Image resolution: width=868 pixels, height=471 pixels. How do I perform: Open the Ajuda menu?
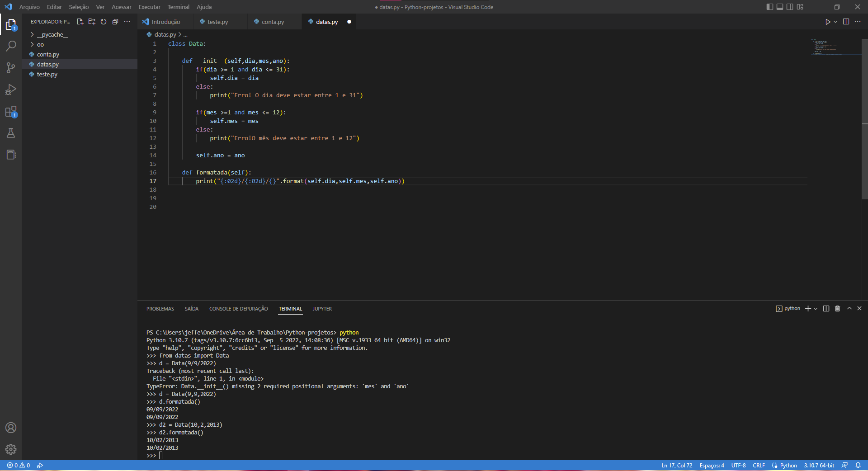click(204, 7)
